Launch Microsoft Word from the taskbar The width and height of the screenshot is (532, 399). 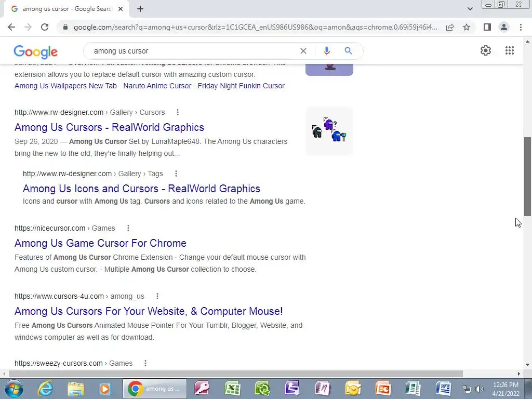pyautogui.click(x=443, y=389)
